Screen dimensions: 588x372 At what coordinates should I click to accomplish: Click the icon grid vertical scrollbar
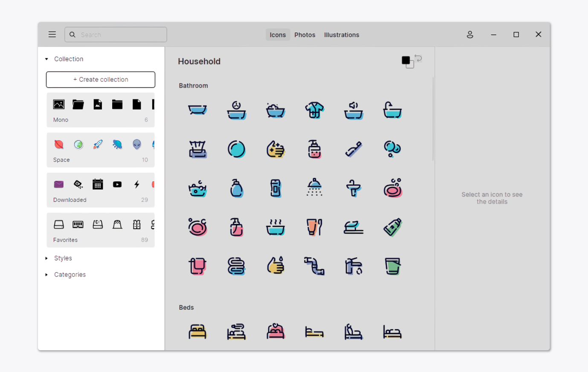(433, 119)
